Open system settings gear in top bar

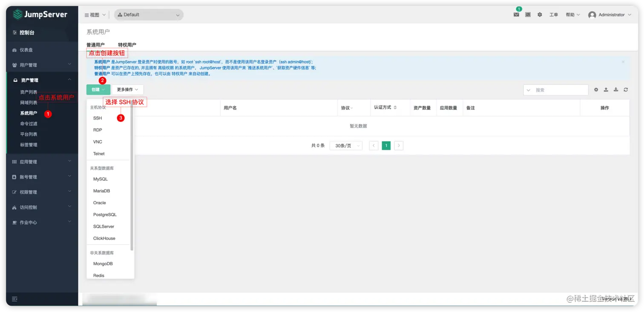(x=540, y=14)
